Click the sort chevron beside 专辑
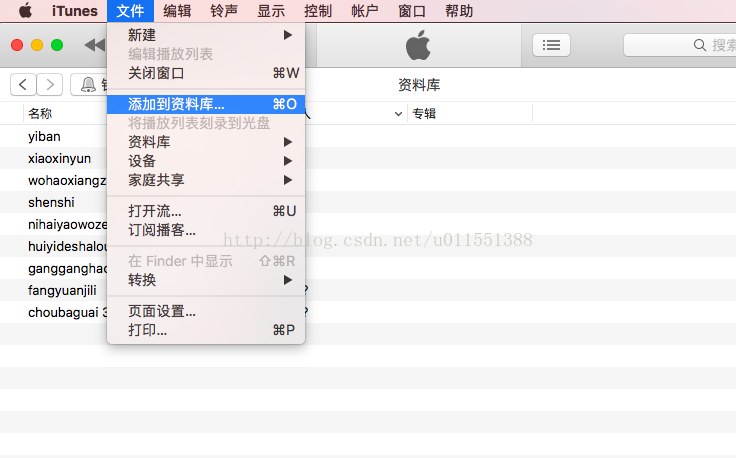Screen dimensions: 736x458 [x=398, y=114]
